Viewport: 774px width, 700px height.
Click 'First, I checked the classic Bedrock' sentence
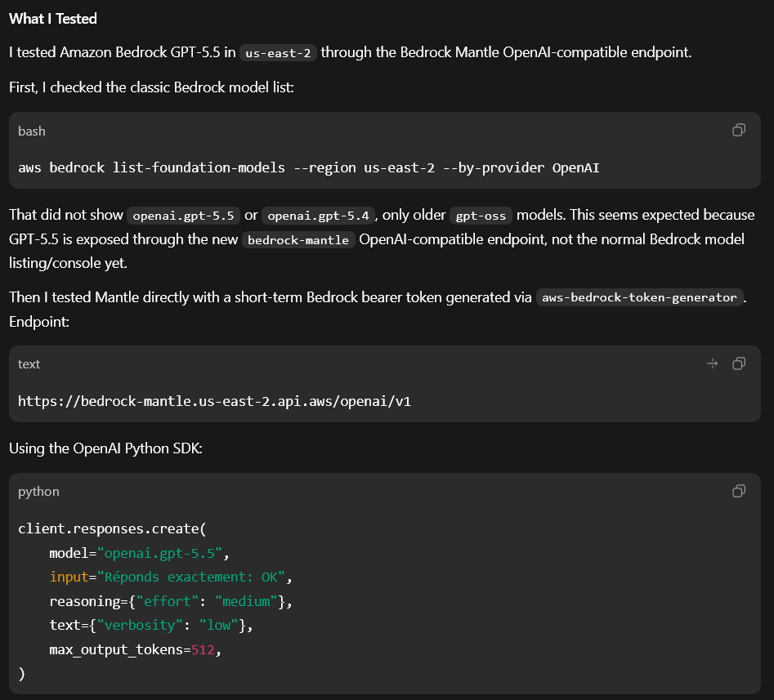pyautogui.click(x=151, y=87)
